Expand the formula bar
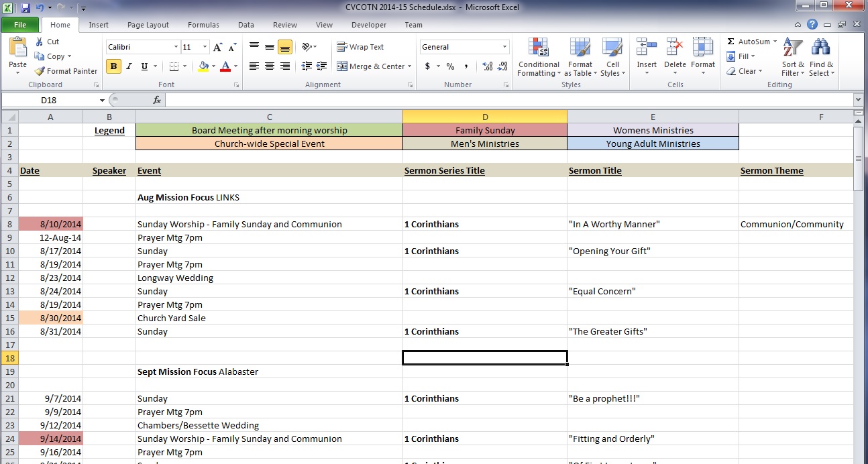The height and width of the screenshot is (464, 868). click(858, 100)
